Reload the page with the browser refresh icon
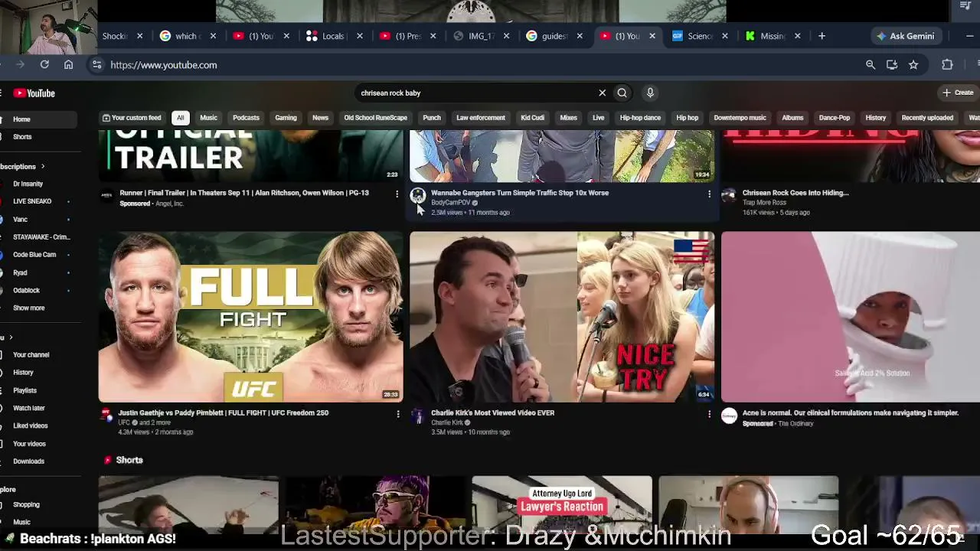Image resolution: width=980 pixels, height=551 pixels. coord(44,65)
